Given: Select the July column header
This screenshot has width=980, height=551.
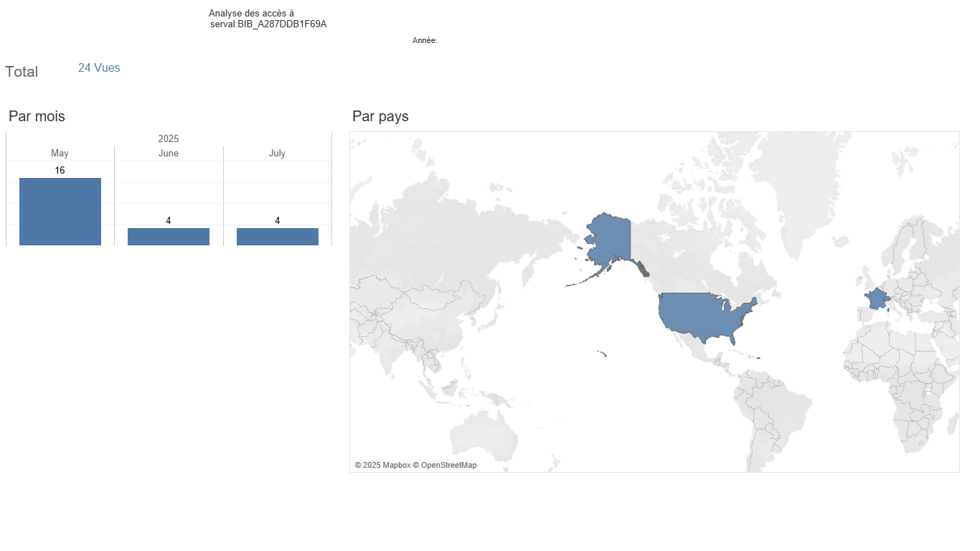Looking at the screenshot, I should tap(277, 154).
